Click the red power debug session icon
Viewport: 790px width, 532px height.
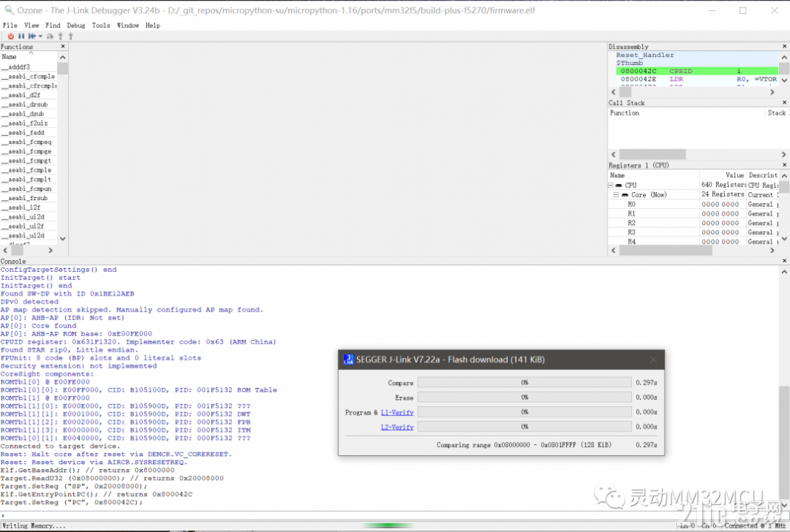pyautogui.click(x=10, y=36)
